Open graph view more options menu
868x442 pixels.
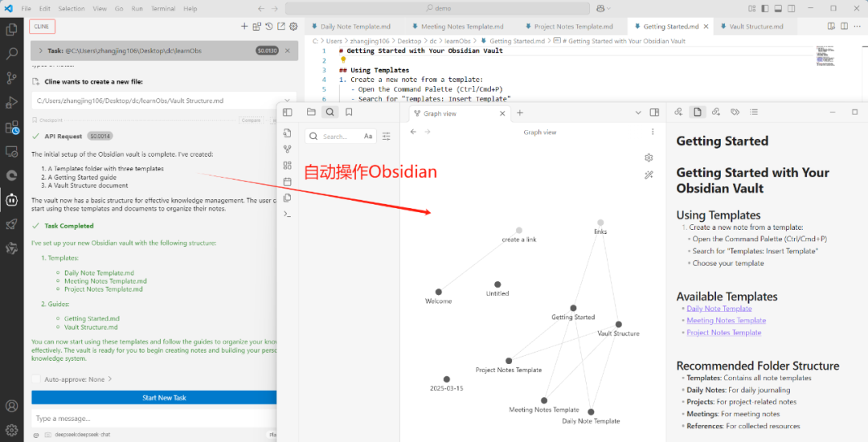pos(653,132)
